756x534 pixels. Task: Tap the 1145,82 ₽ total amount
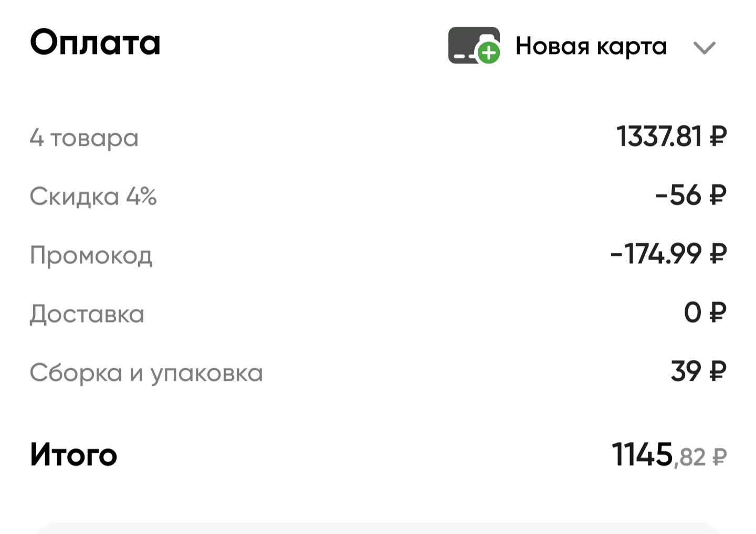click(x=669, y=455)
